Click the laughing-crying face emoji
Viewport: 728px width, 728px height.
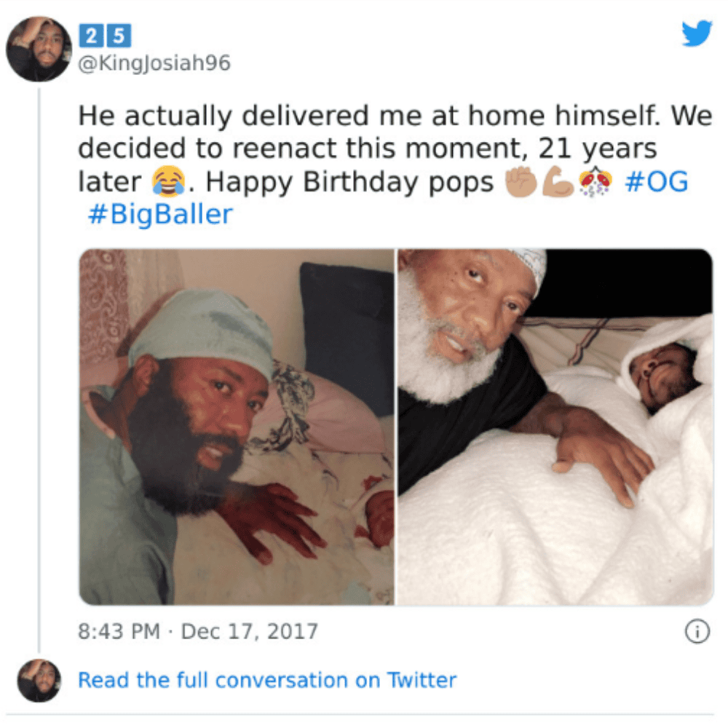click(169, 181)
